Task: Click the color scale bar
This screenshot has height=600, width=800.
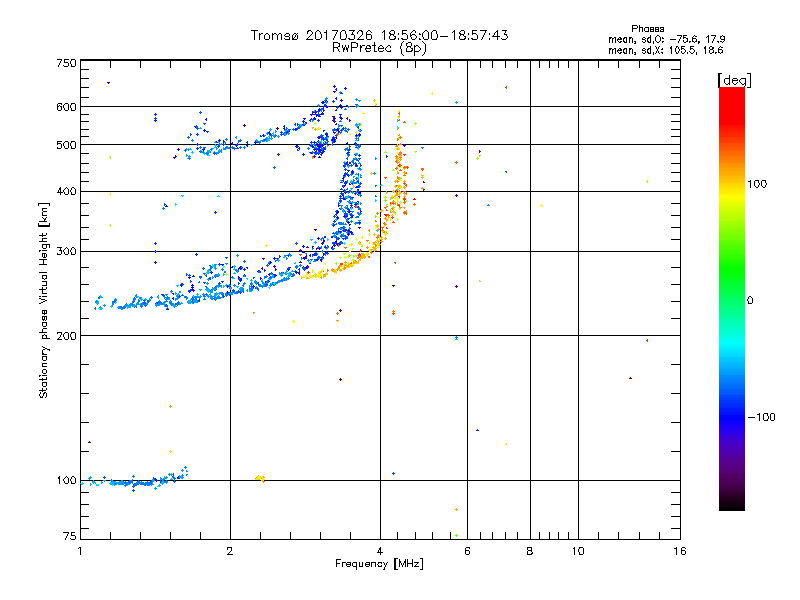Action: click(x=732, y=298)
